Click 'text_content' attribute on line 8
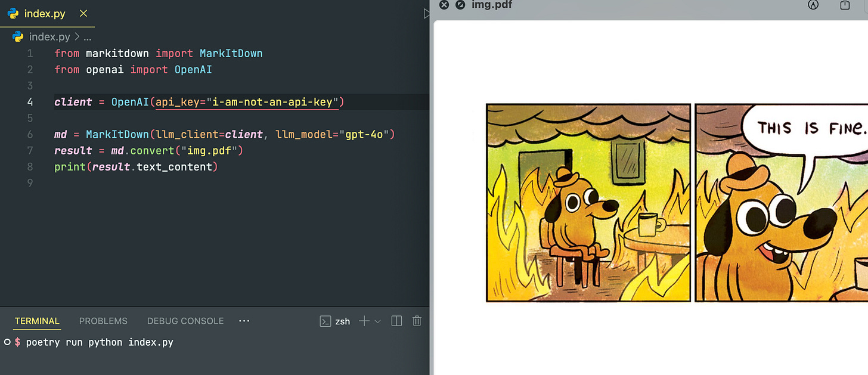The width and height of the screenshot is (868, 375). tap(174, 167)
